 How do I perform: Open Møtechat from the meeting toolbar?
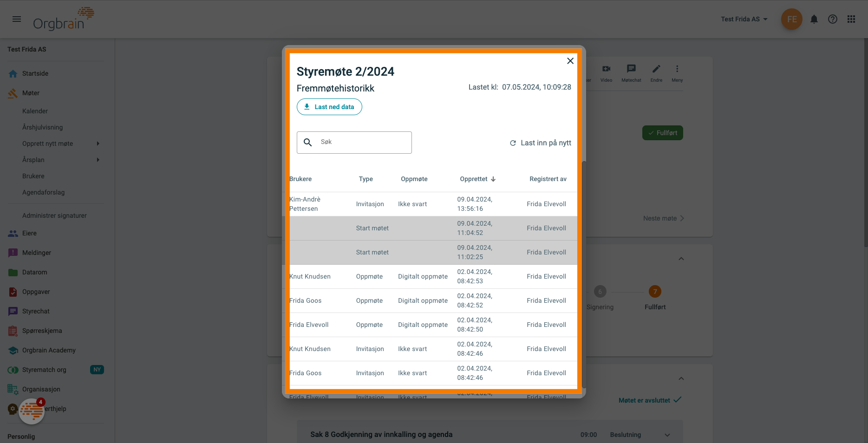[631, 73]
